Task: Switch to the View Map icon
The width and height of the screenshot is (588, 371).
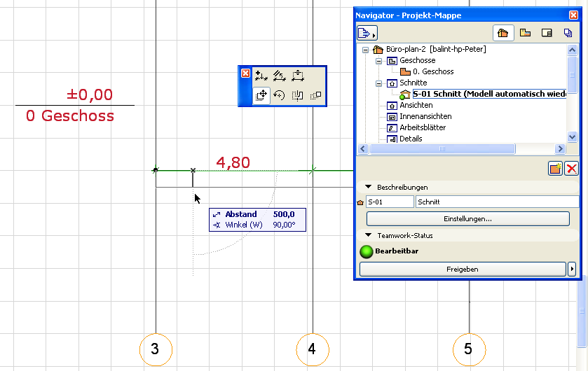Action: pos(525,34)
